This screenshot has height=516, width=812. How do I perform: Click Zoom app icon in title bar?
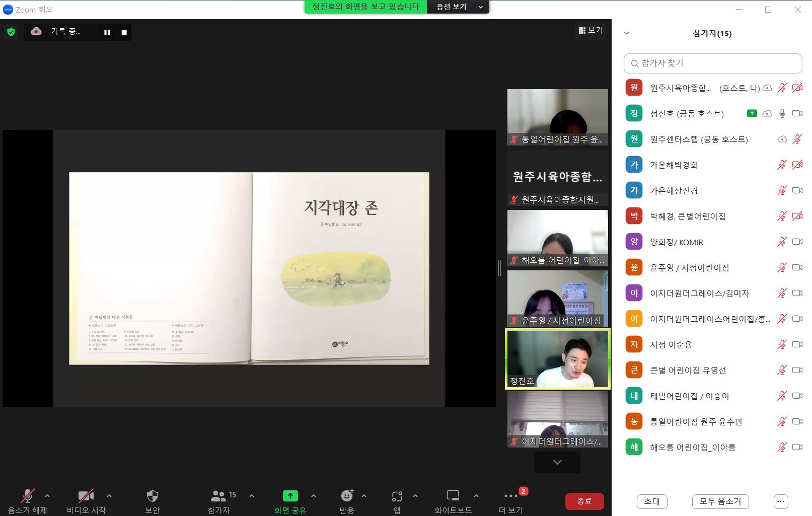pyautogui.click(x=8, y=10)
